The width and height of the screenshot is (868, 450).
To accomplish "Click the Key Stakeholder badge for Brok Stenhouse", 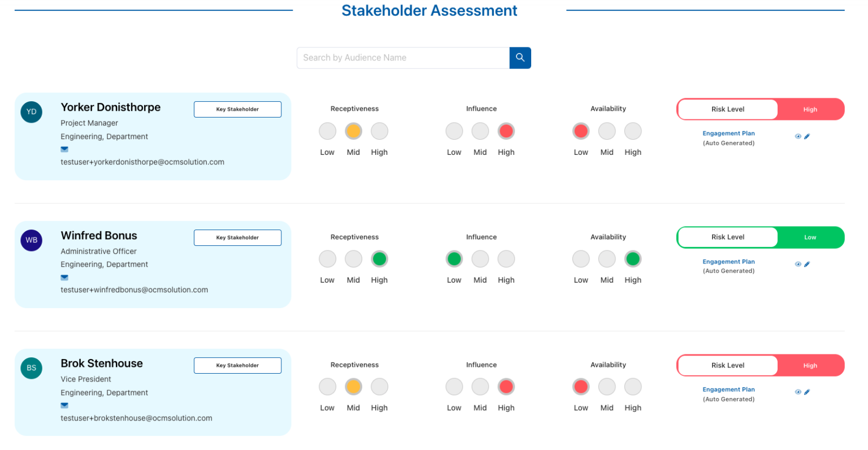I will pos(237,365).
